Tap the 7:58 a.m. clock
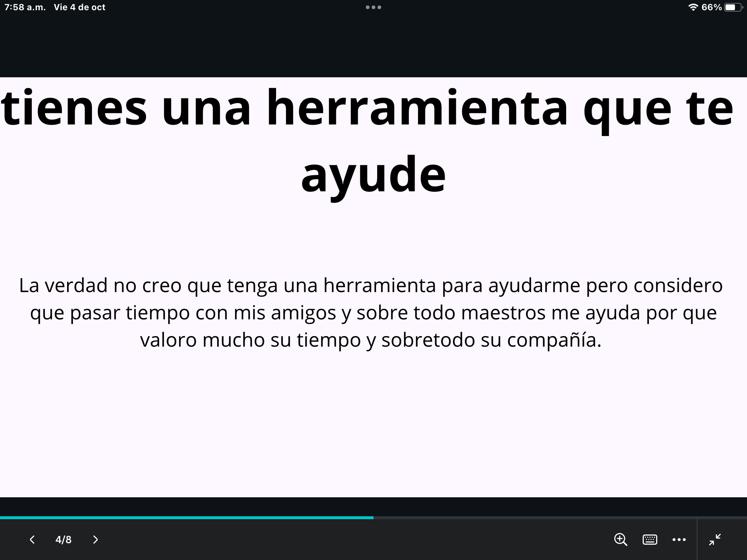 pos(25,7)
